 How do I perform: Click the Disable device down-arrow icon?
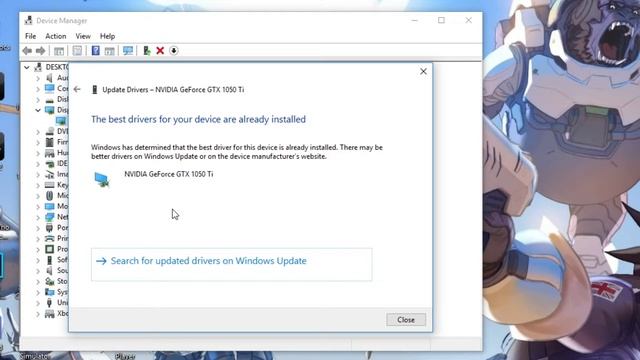pyautogui.click(x=173, y=51)
